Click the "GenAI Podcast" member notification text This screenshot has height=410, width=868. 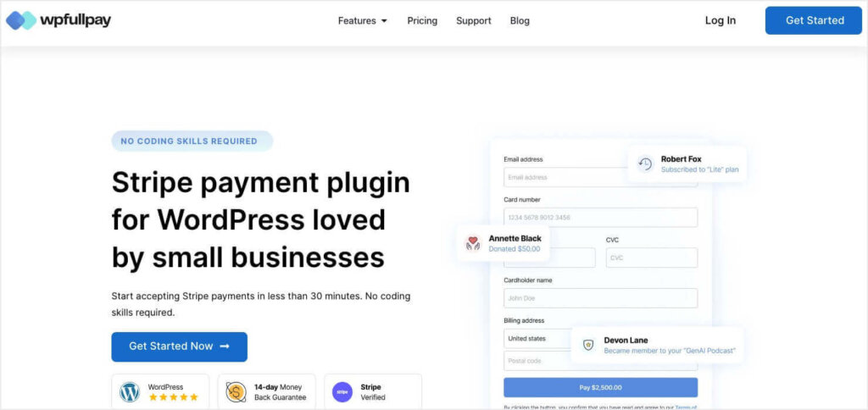(670, 351)
